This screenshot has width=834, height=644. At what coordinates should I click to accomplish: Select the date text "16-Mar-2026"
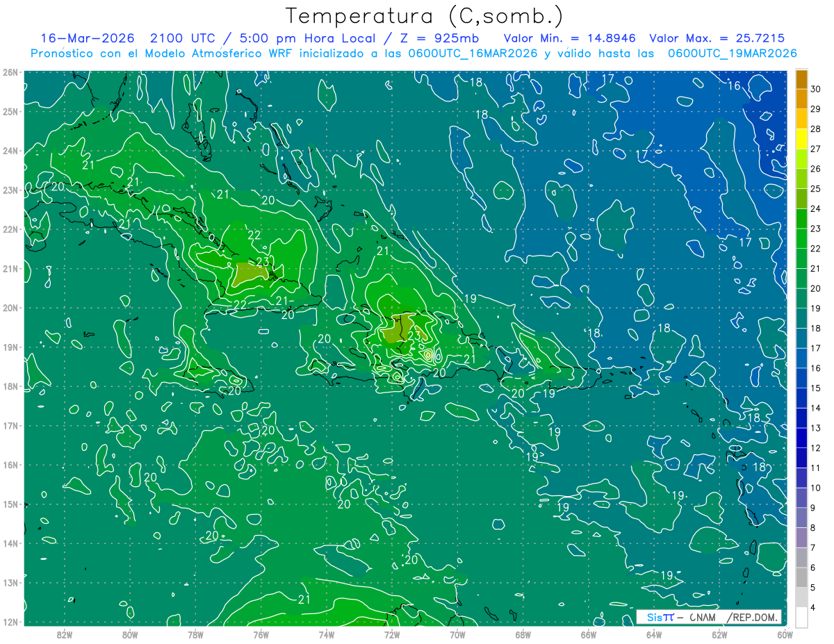[x=87, y=38]
